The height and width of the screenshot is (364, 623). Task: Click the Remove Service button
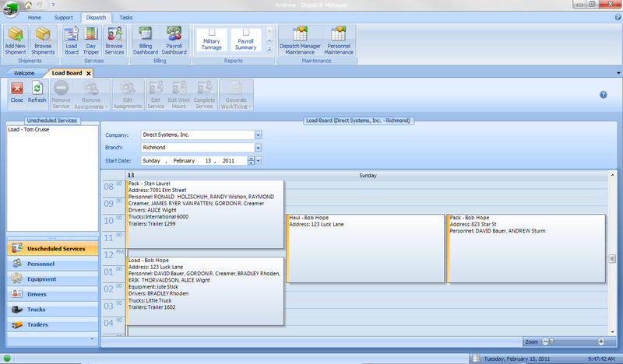pos(62,95)
